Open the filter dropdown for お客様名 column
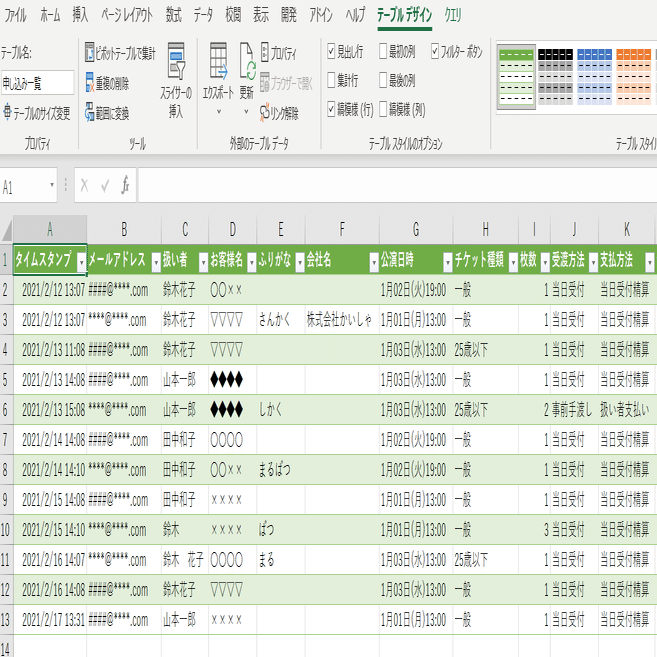The width and height of the screenshot is (657, 657). tap(251, 263)
